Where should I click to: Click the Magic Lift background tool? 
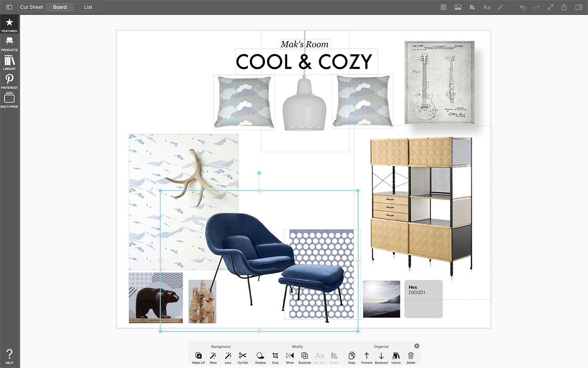[199, 357]
